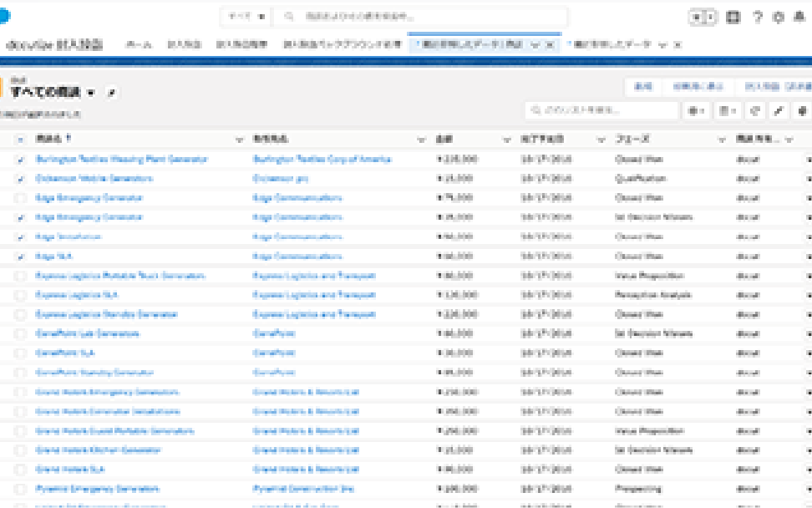This screenshot has height=508, width=812.
Task: Check the Edge Emergency Generator ¥75,000 row
Action: click(x=20, y=198)
